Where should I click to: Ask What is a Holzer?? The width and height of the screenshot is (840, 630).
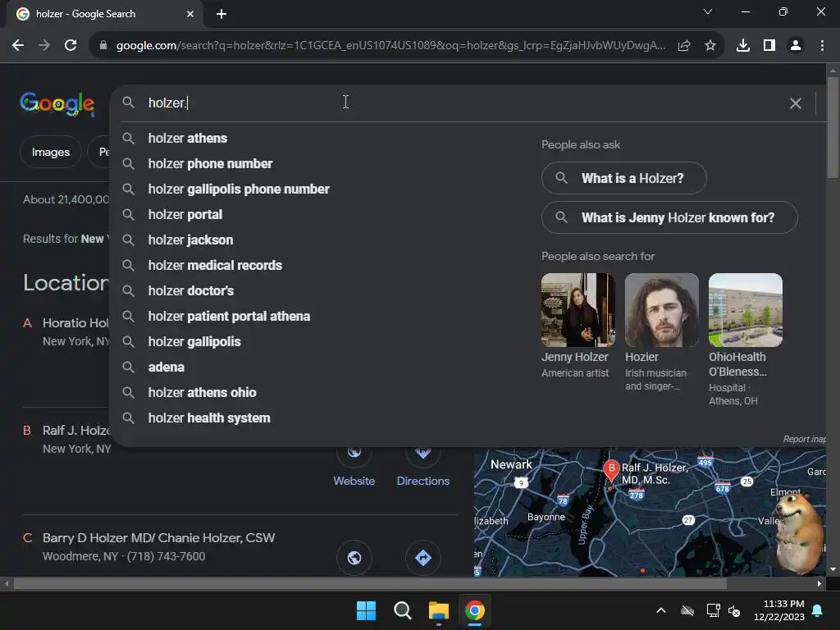623,178
